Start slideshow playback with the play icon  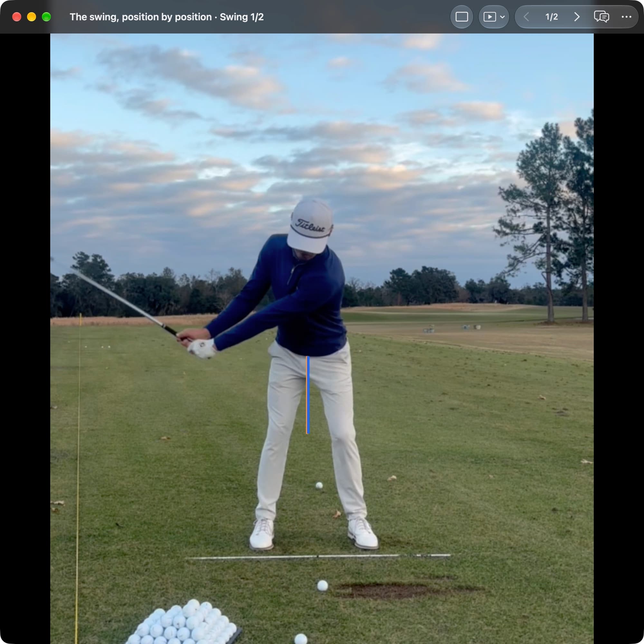489,17
